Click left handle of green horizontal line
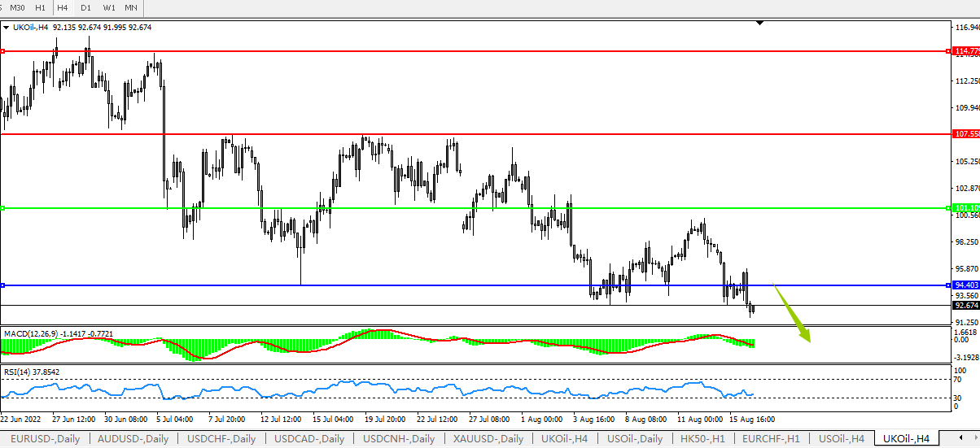The image size is (980, 448). tap(3, 208)
